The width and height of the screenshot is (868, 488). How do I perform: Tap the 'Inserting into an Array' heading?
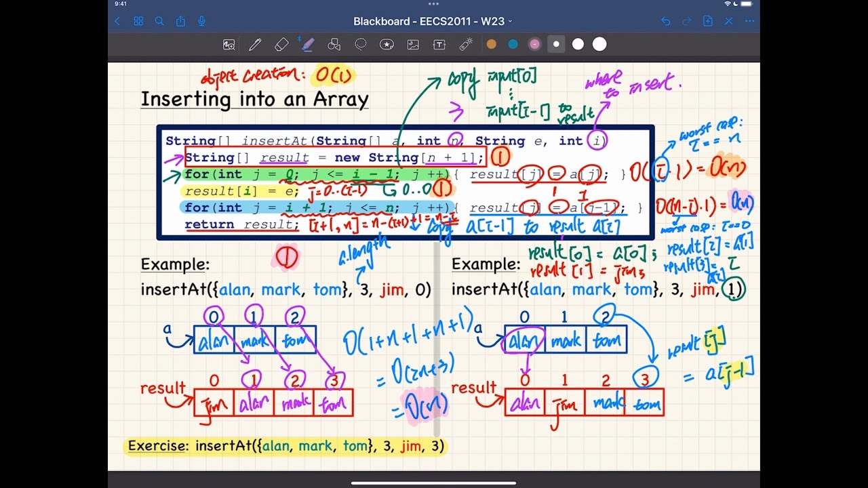[x=254, y=100]
